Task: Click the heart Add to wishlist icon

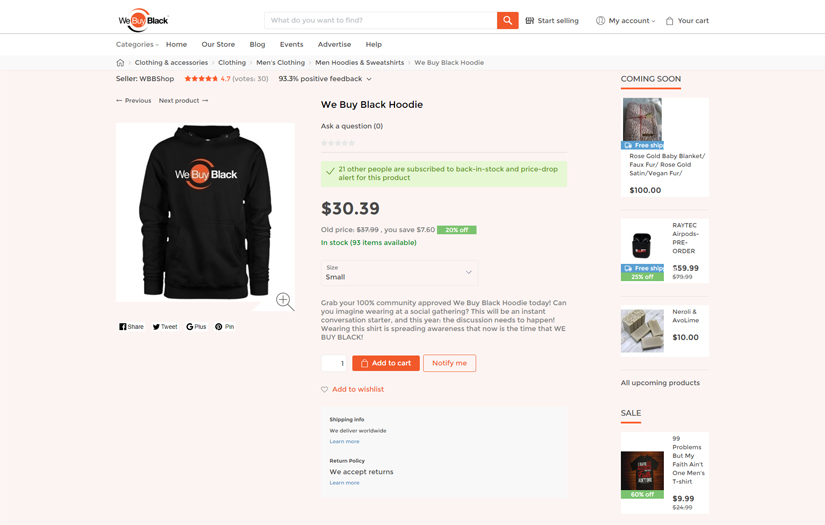Action: click(x=324, y=390)
